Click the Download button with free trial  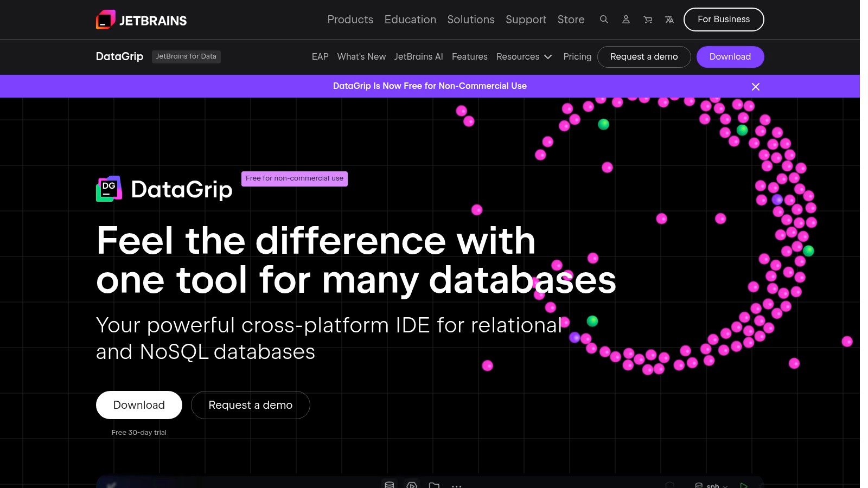point(139,405)
